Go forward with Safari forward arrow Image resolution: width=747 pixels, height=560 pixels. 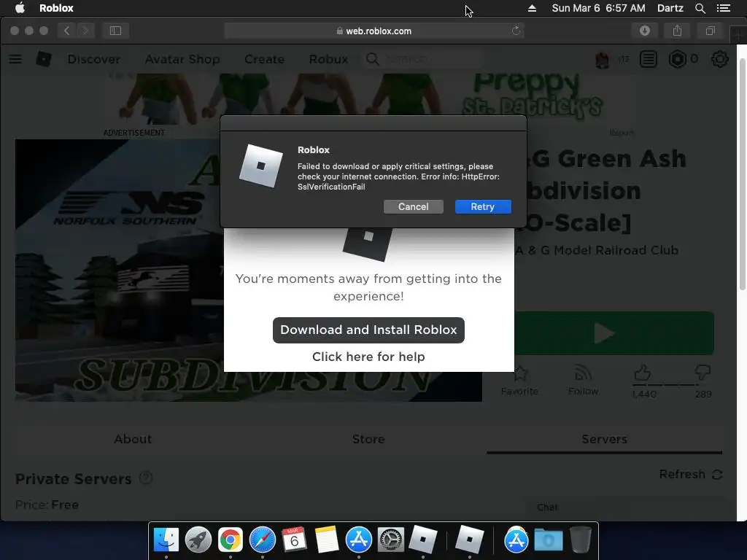pyautogui.click(x=85, y=31)
